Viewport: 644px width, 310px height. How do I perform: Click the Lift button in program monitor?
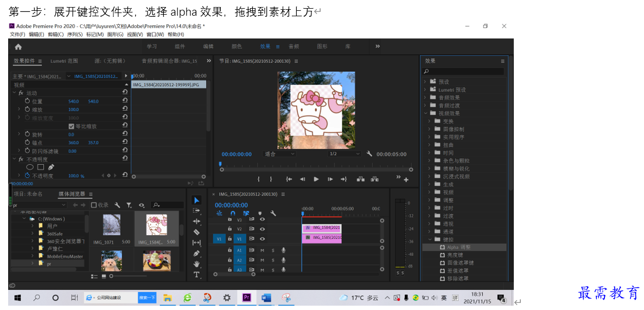(361, 179)
